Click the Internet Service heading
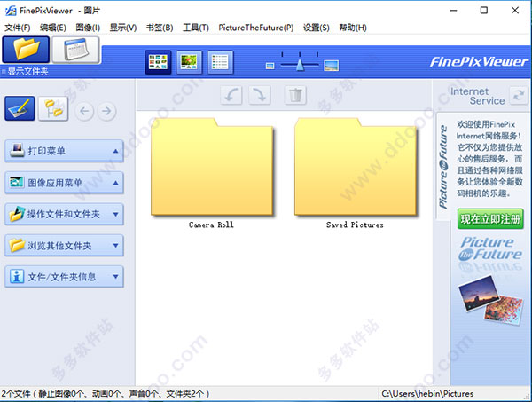532x402 pixels. [x=477, y=96]
